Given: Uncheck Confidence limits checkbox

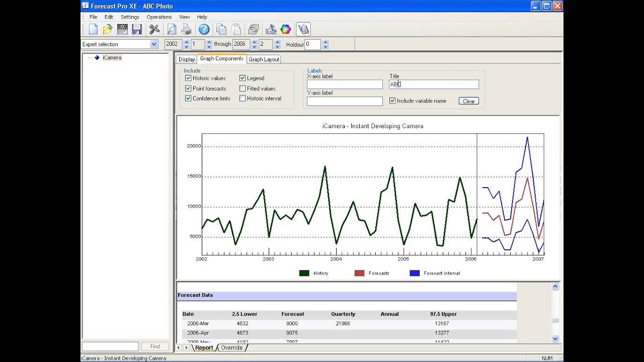Looking at the screenshot, I should [188, 99].
